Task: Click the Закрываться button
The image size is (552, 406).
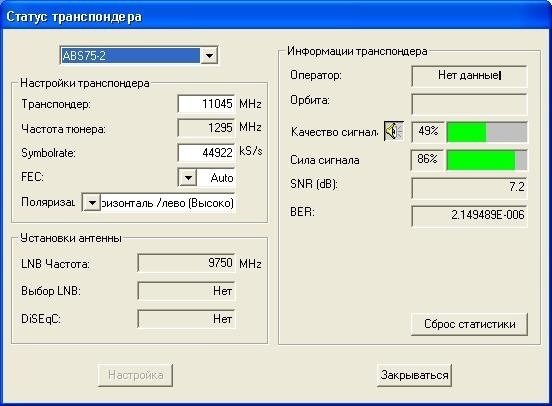Action: (x=414, y=375)
